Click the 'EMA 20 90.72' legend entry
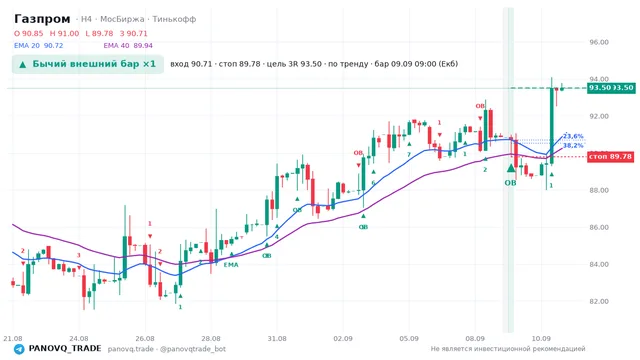This screenshot has height=360, width=640. [38, 45]
